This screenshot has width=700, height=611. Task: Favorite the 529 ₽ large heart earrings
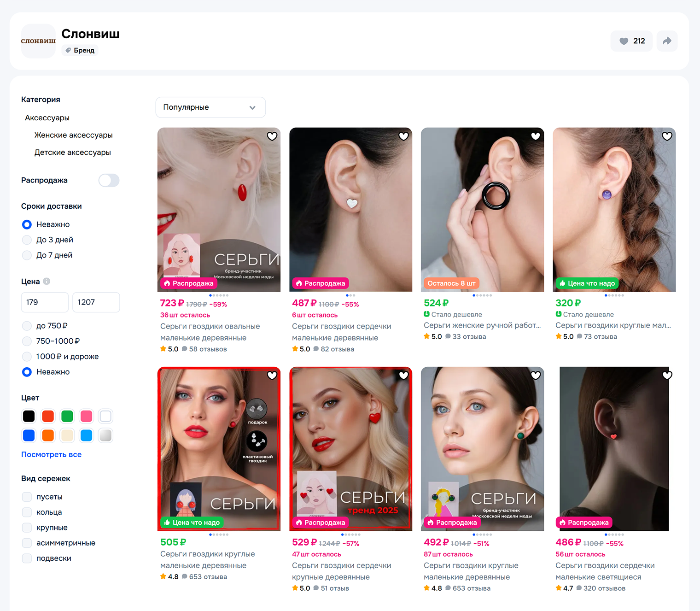(404, 376)
